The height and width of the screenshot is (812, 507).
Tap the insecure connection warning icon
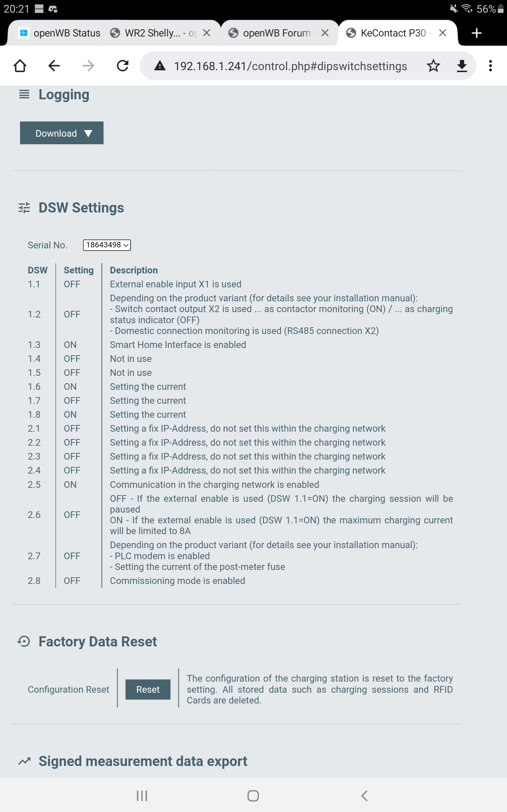(x=160, y=66)
